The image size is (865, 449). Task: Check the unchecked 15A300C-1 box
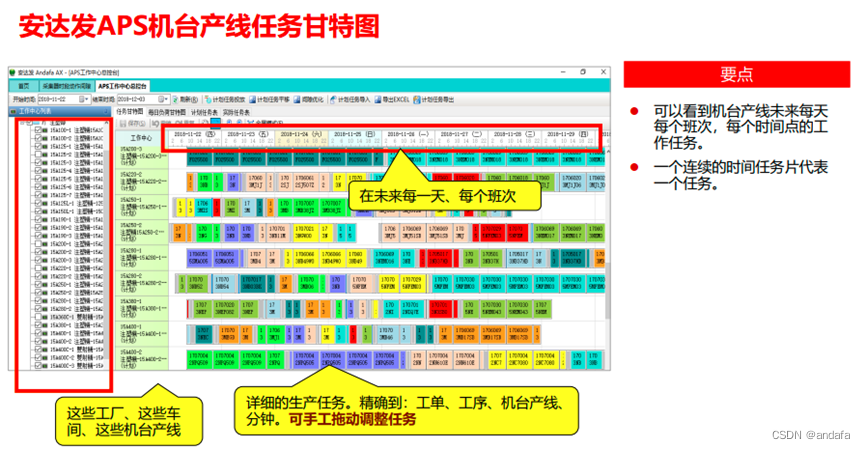pyautogui.click(x=38, y=317)
